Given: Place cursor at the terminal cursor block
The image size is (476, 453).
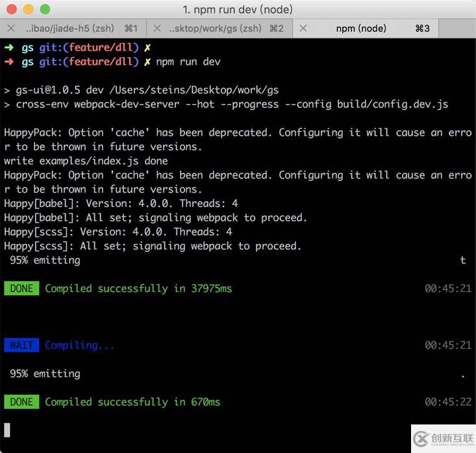Looking at the screenshot, I should point(7,430).
